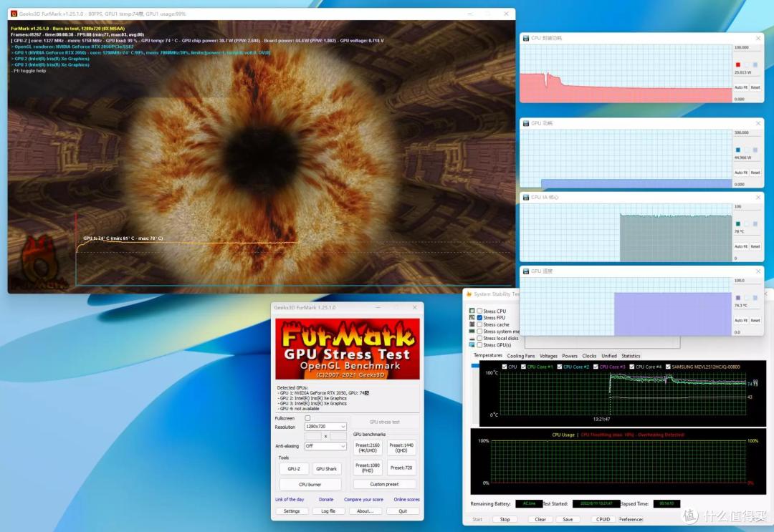Pick the teal color swatch in CPU IA 核心 graph
The image size is (774, 532).
tap(738, 224)
